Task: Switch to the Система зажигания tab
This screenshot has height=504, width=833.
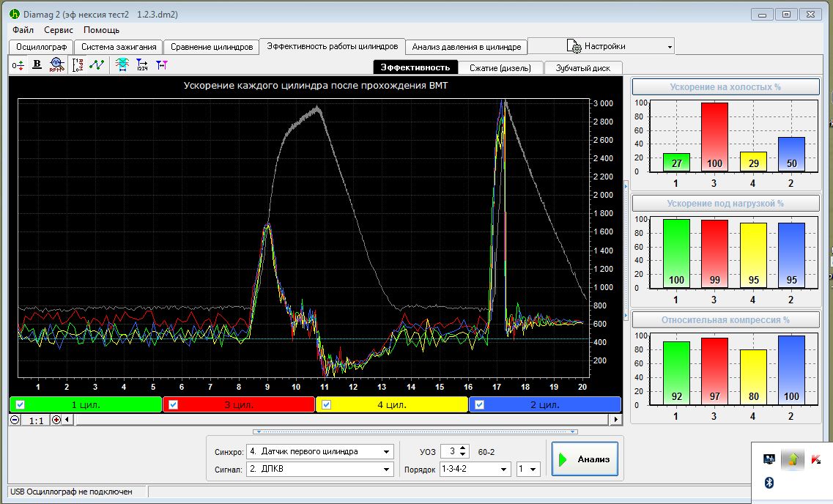Action: 119,47
